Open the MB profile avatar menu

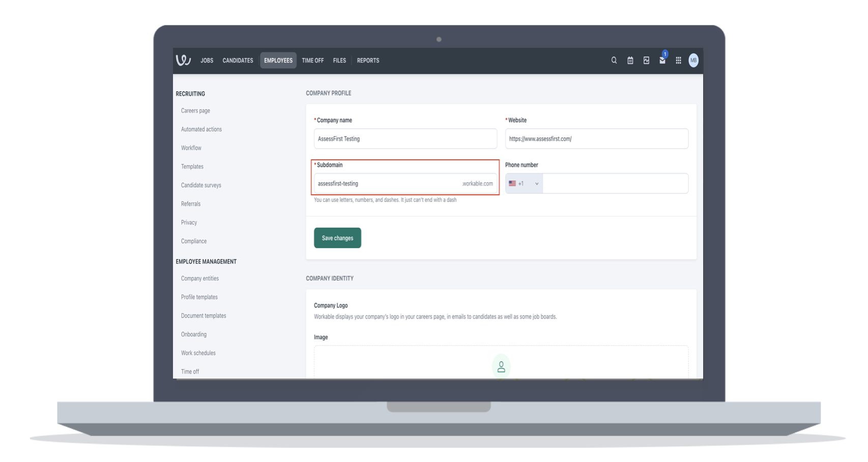693,60
